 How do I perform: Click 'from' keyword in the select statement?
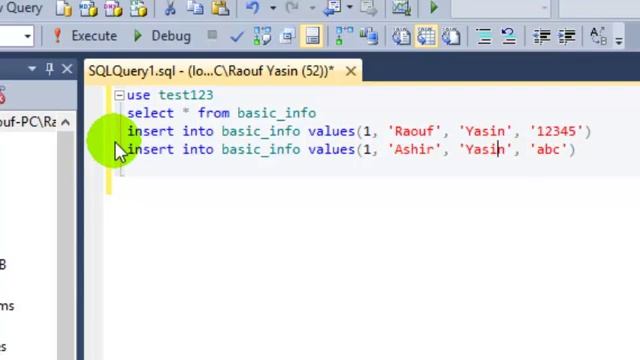coord(213,113)
